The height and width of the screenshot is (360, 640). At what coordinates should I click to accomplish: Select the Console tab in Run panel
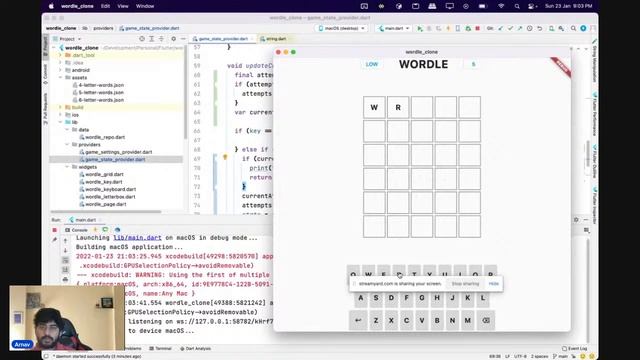pos(77,230)
